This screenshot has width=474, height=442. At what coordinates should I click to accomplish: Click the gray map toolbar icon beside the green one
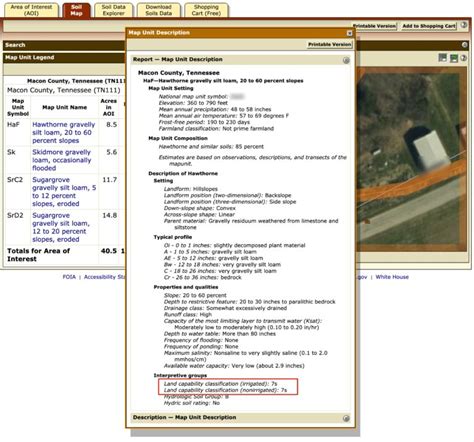[442, 58]
